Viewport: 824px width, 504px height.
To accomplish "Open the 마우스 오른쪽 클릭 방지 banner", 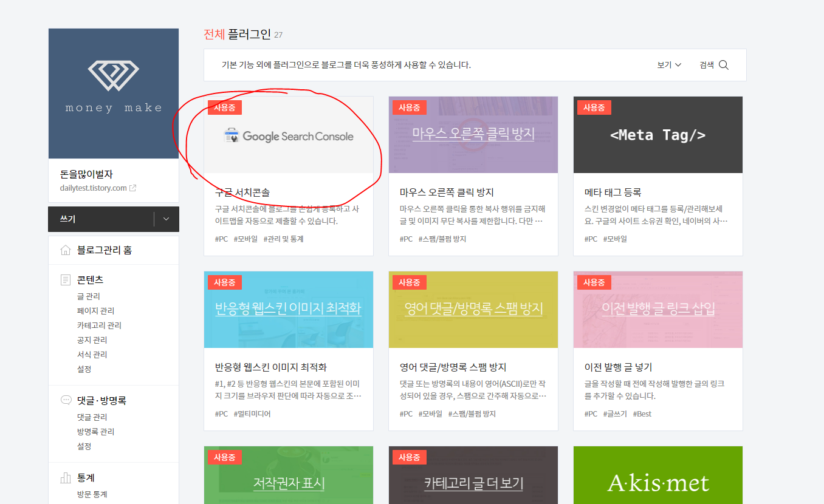I will coord(473,135).
